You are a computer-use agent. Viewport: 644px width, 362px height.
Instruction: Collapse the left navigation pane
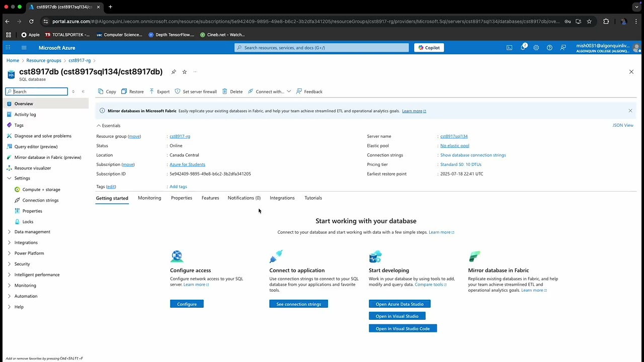83,92
